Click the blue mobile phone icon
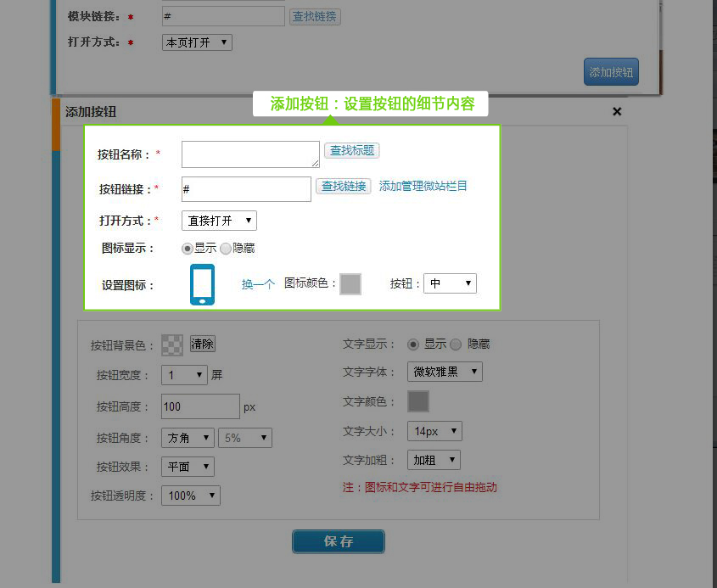Viewport: 717px width, 588px height. [202, 284]
